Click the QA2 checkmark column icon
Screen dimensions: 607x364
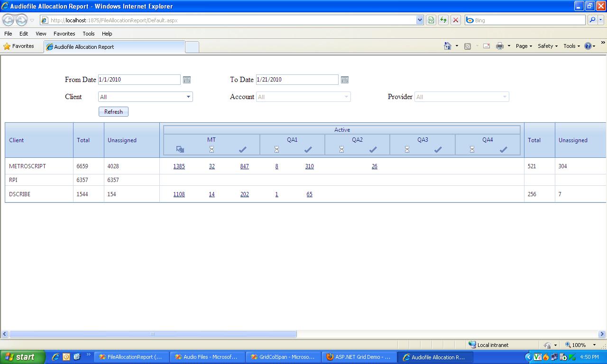coord(373,149)
